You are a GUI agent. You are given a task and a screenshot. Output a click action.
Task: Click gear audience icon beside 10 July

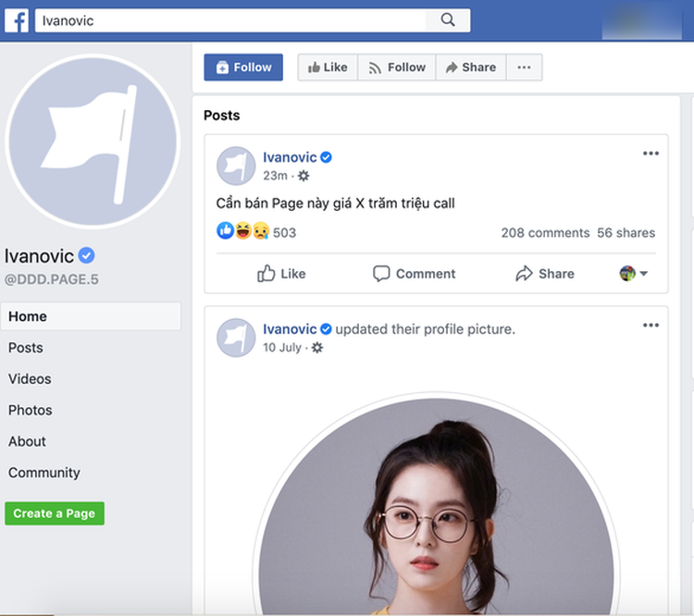(317, 348)
